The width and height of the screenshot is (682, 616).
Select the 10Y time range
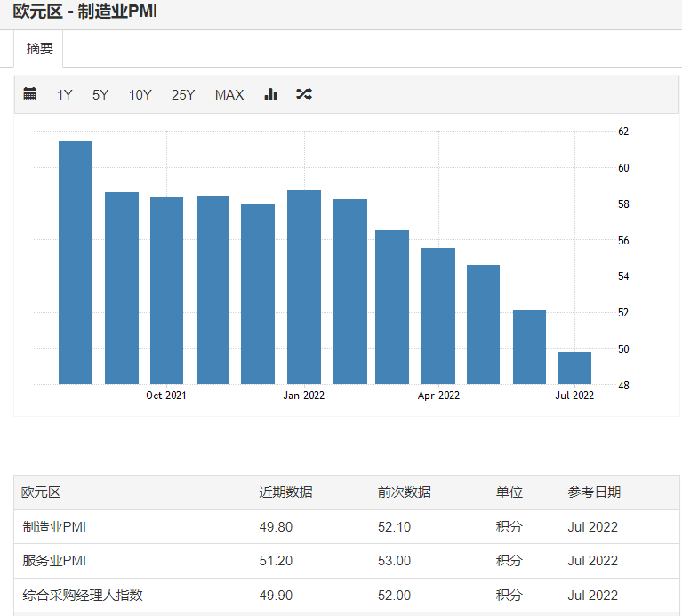tap(140, 95)
